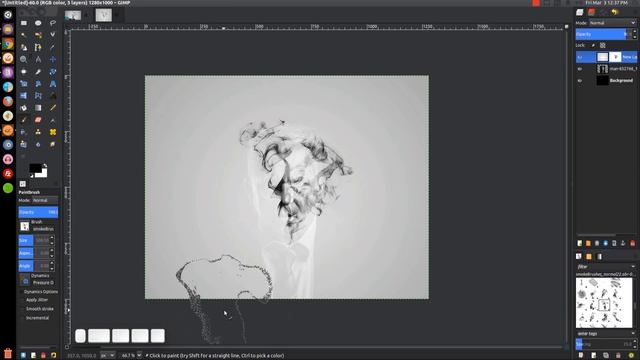Click refresh brushes icon at panel bottom

[631, 355]
